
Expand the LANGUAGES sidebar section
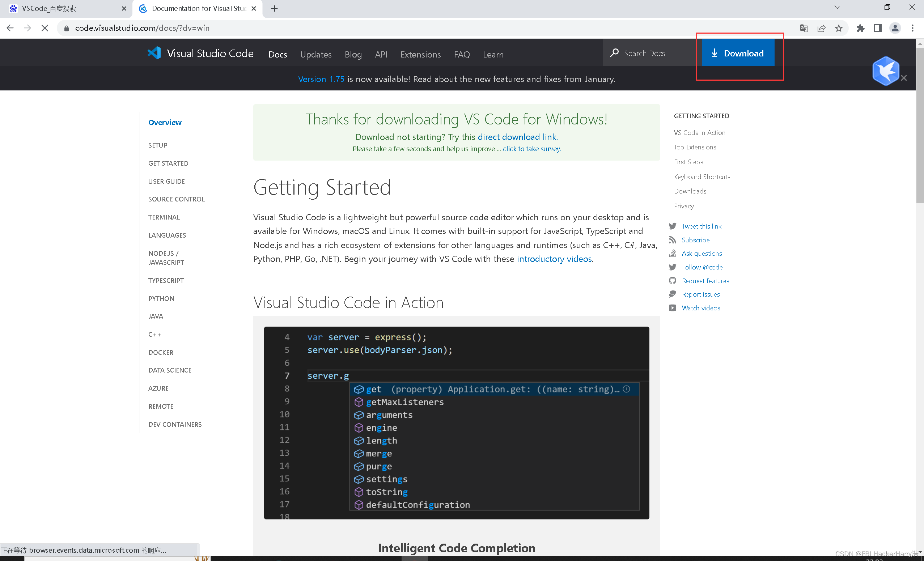[167, 235]
